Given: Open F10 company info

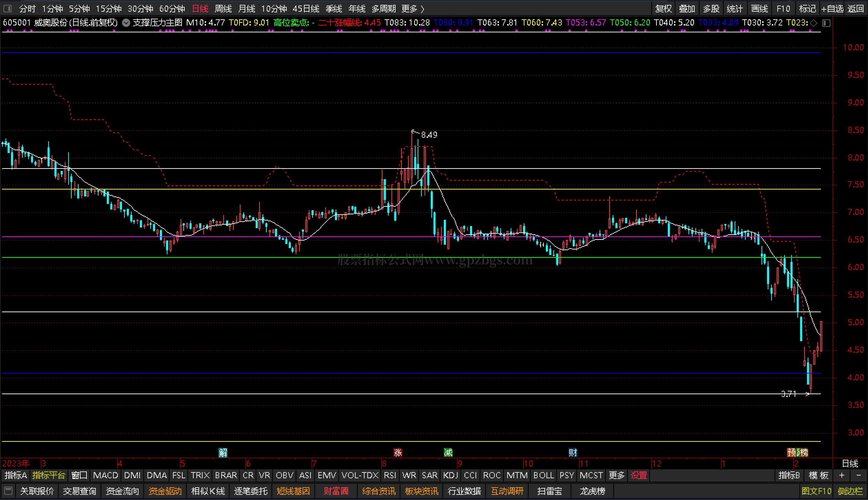Looking at the screenshot, I should click(783, 9).
